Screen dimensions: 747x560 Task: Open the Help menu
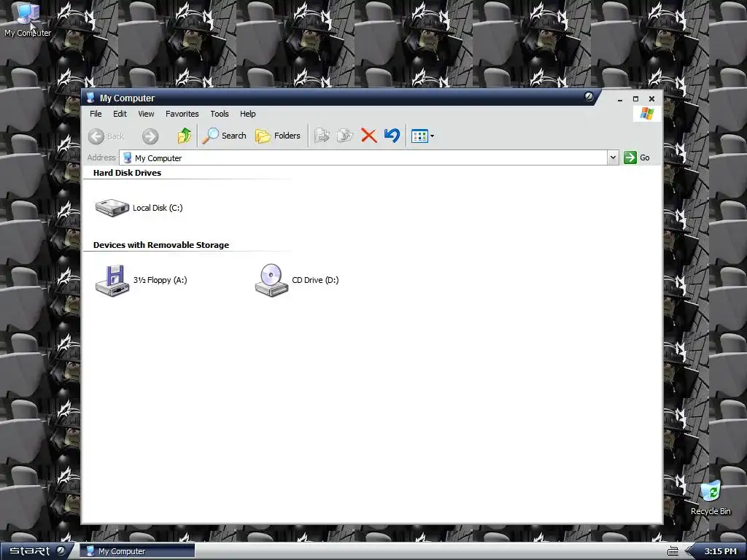[x=247, y=114]
